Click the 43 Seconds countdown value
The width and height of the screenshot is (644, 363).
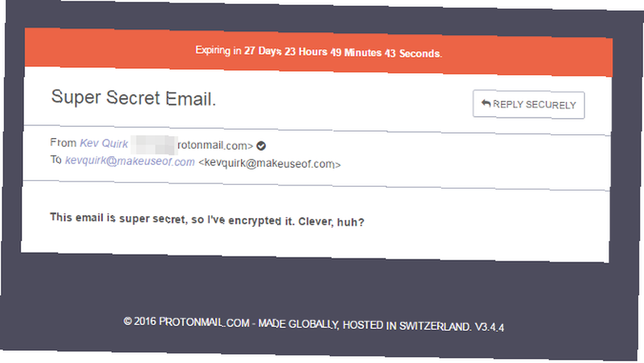(412, 54)
